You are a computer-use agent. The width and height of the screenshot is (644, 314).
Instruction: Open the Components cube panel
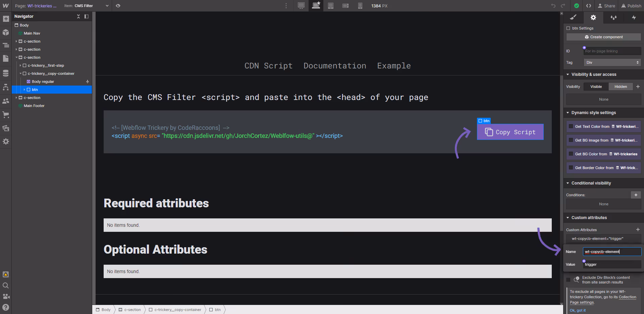[6, 32]
